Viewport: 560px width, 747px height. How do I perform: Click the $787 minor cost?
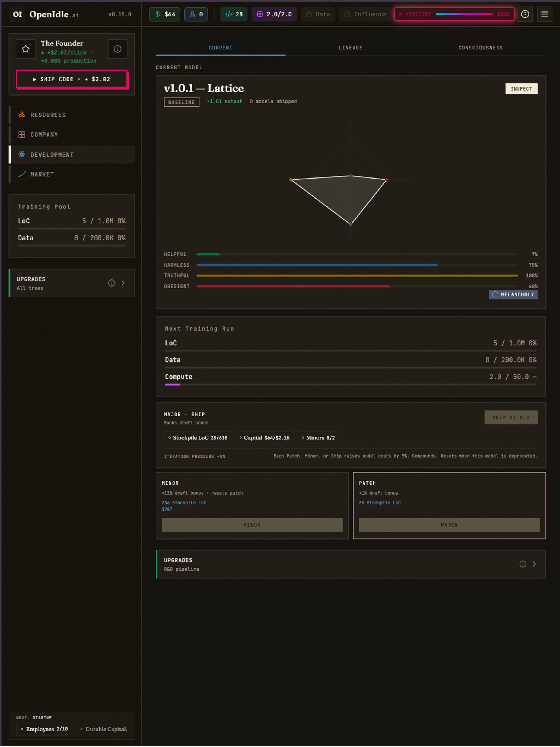[167, 509]
